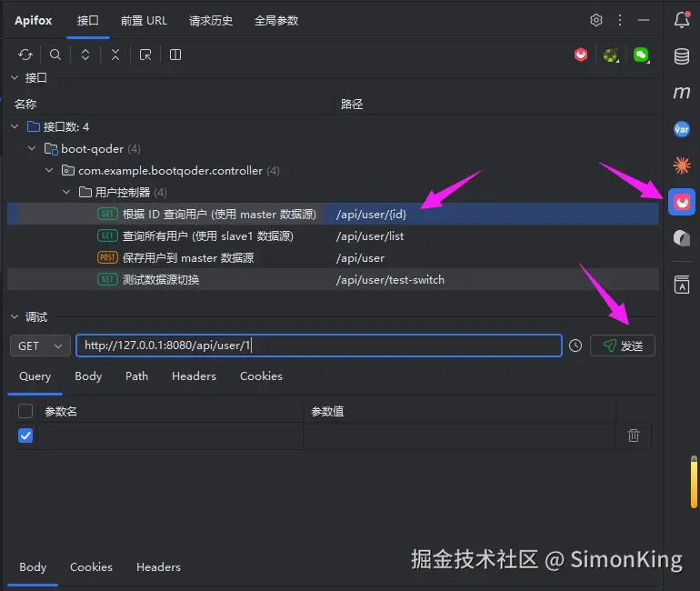Viewport: 700px width, 591px height.
Task: Click the locate/select-in-editor icon
Action: pyautogui.click(x=145, y=55)
